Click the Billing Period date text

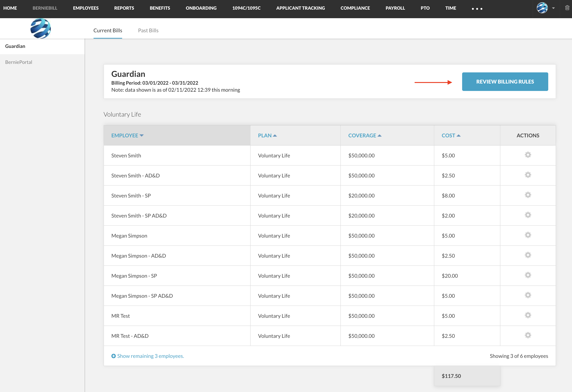point(155,83)
